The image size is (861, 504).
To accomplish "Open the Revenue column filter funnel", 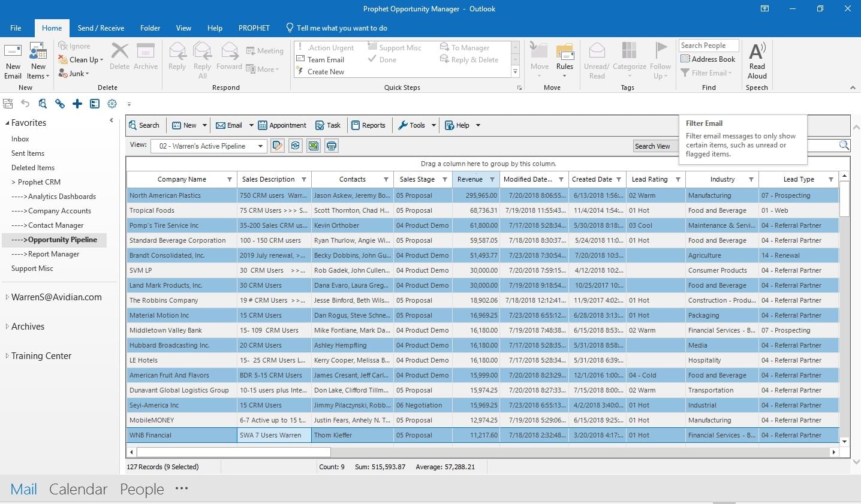I will click(x=492, y=179).
